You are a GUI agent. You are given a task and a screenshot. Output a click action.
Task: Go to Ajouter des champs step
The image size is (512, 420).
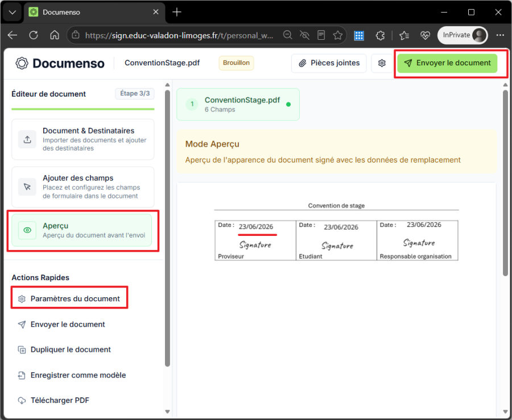[x=83, y=187]
